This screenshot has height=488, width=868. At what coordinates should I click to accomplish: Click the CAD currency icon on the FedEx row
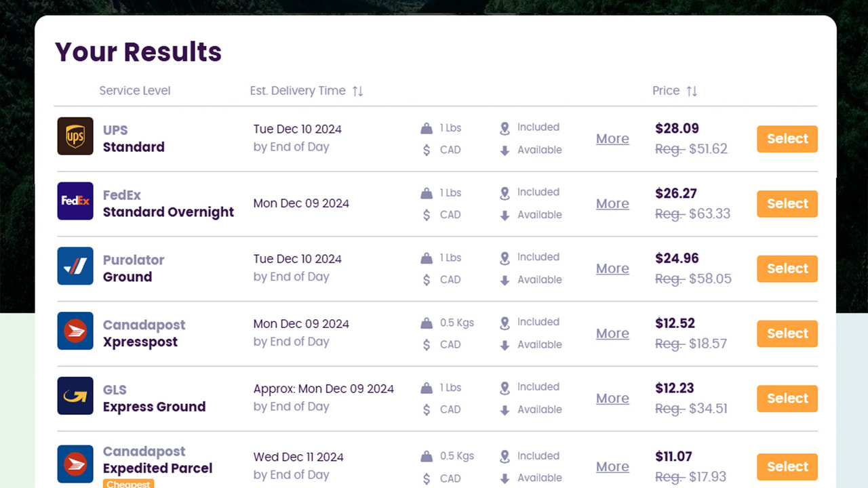[x=426, y=215]
